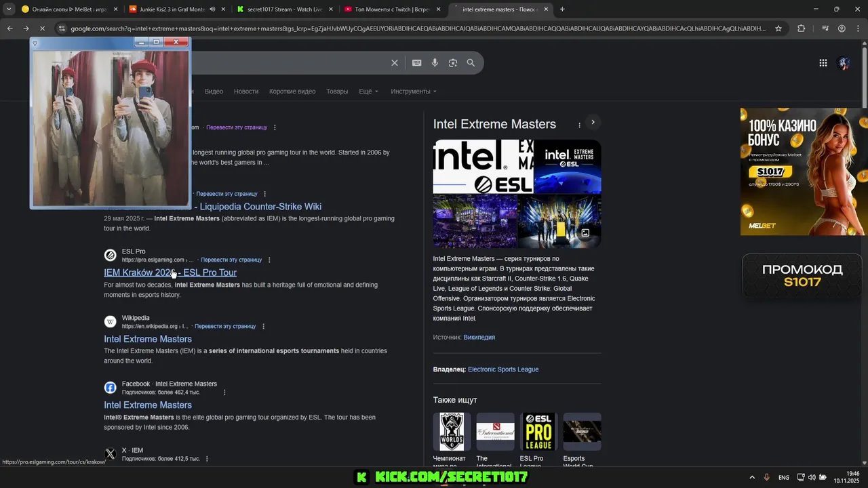
Task: Open The International related search
Action: (x=495, y=439)
